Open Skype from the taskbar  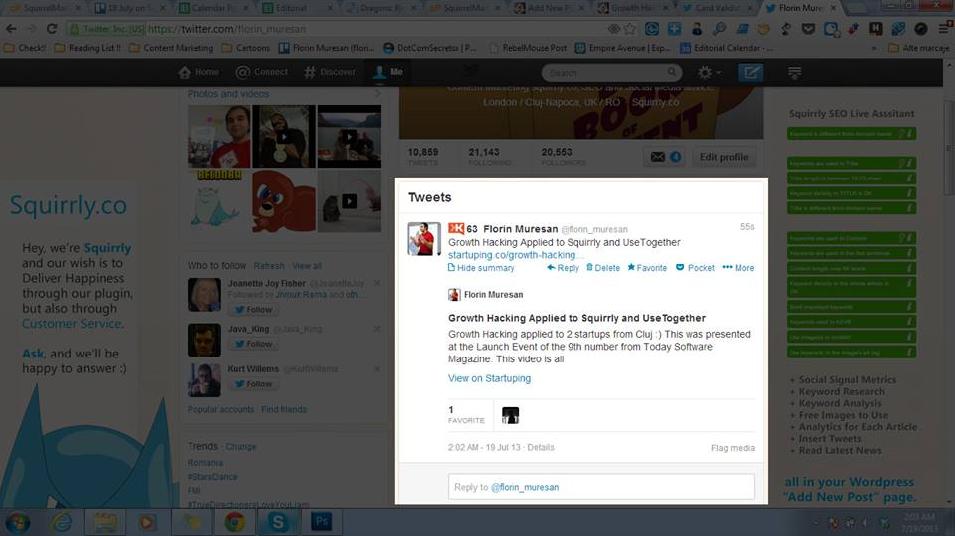[x=278, y=522]
